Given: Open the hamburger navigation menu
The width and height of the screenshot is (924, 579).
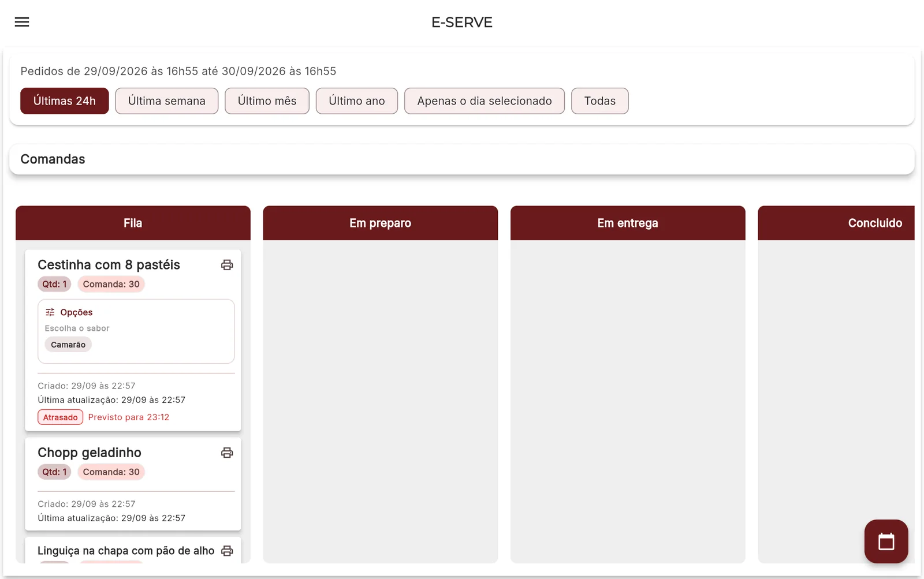Looking at the screenshot, I should point(22,22).
